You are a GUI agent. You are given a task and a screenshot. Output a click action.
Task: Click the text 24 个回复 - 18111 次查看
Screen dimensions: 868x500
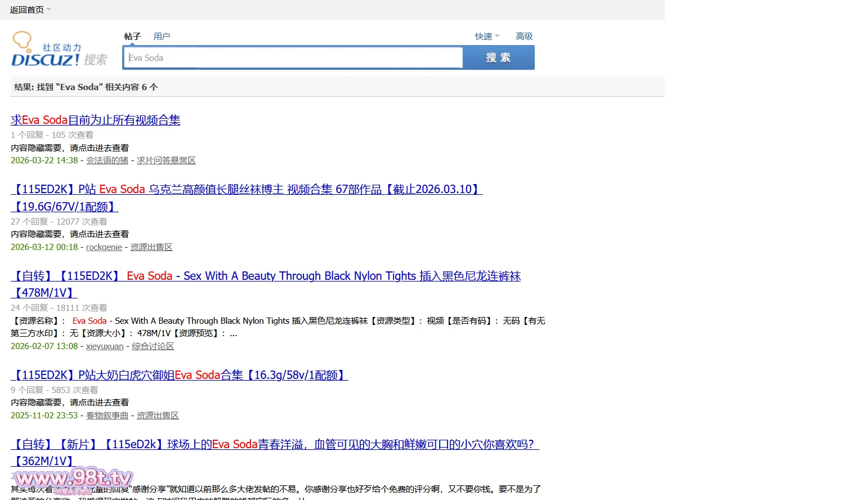[x=59, y=308]
